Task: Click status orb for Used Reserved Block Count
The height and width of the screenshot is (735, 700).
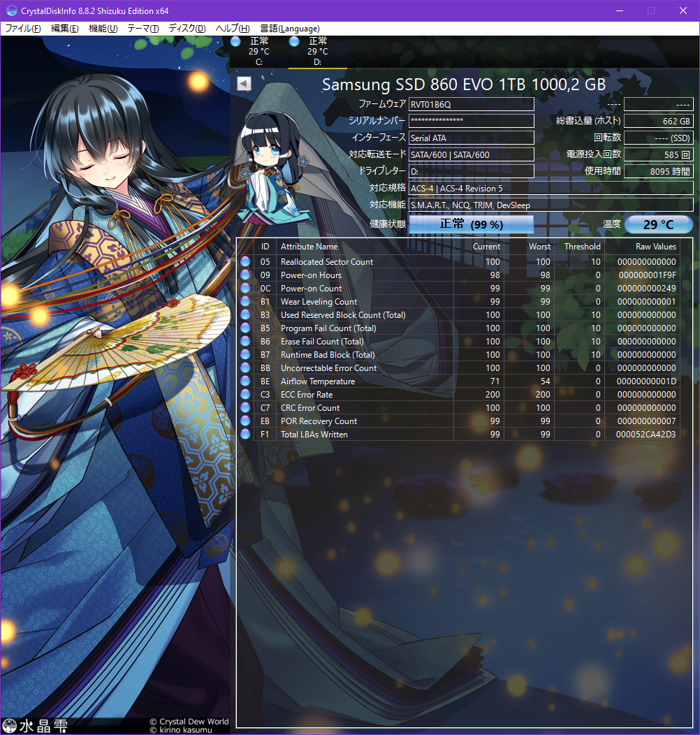Action: (245, 314)
